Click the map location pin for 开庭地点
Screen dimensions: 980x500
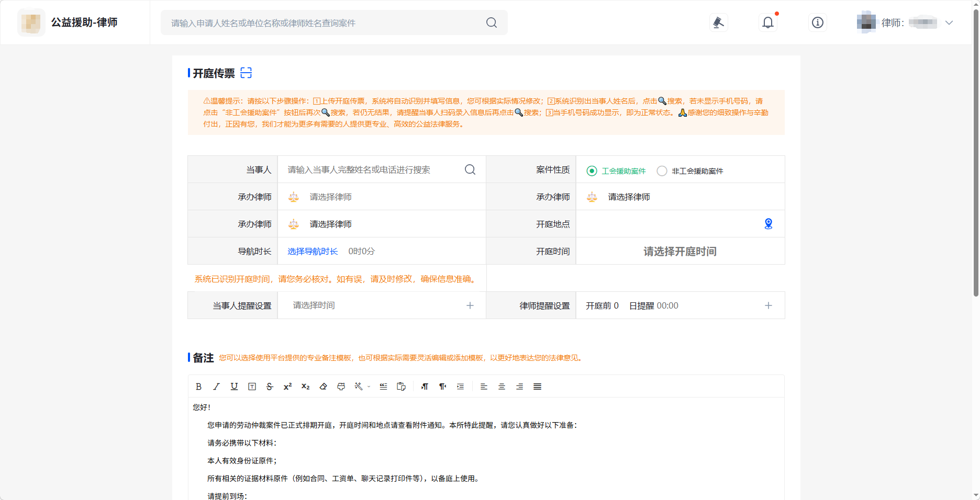768,224
